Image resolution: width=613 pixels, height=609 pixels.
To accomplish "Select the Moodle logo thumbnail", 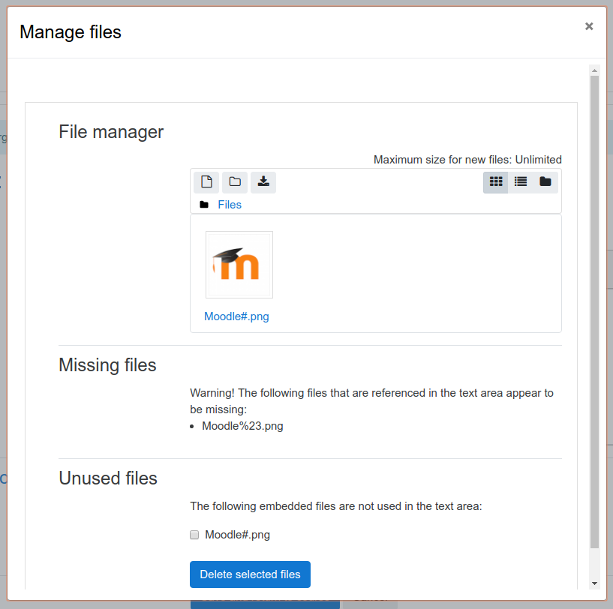I will pos(239,265).
